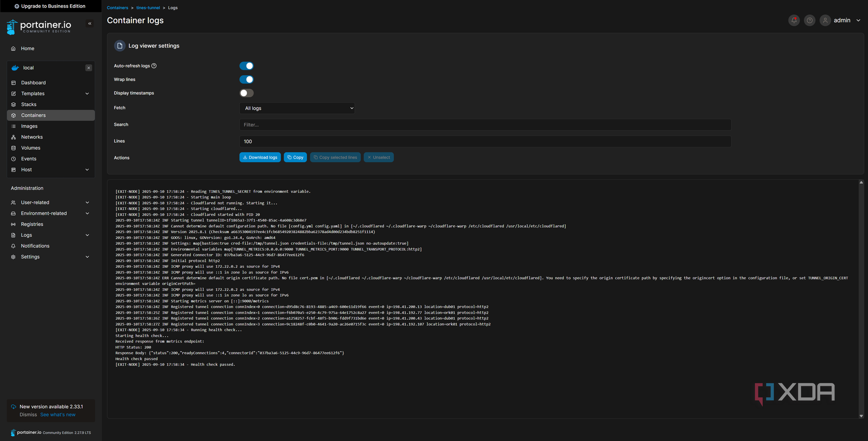Screen dimensions: 868x441
Task: Expand the Settings section chevron
Action: tap(87, 257)
